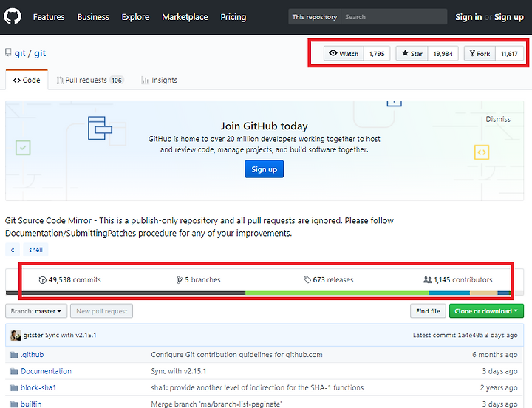Click the New pull request button
The image size is (532, 408).
click(101, 311)
